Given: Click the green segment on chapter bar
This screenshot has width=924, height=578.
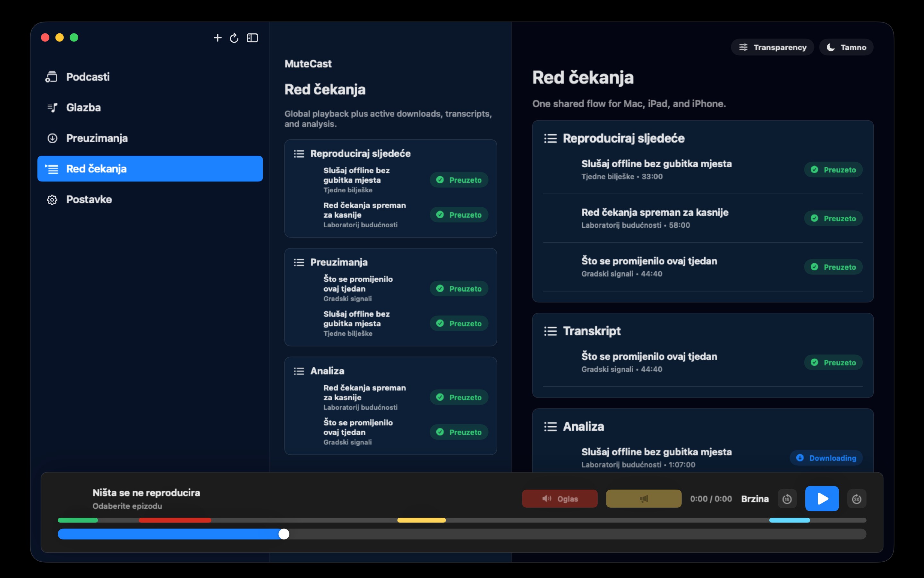Looking at the screenshot, I should click(x=78, y=520).
